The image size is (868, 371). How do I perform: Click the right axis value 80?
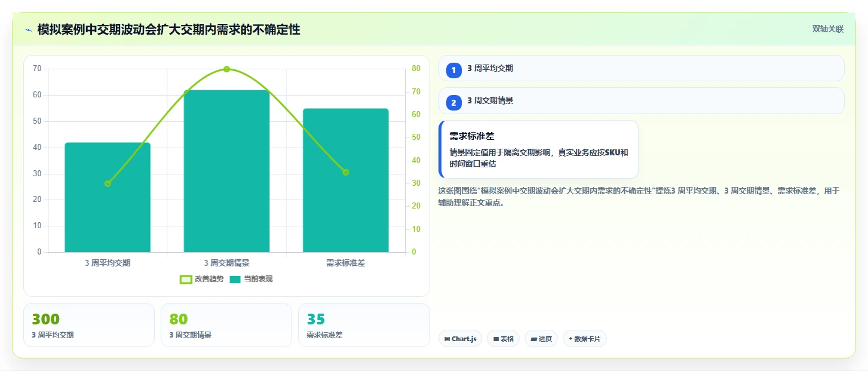tap(416, 69)
